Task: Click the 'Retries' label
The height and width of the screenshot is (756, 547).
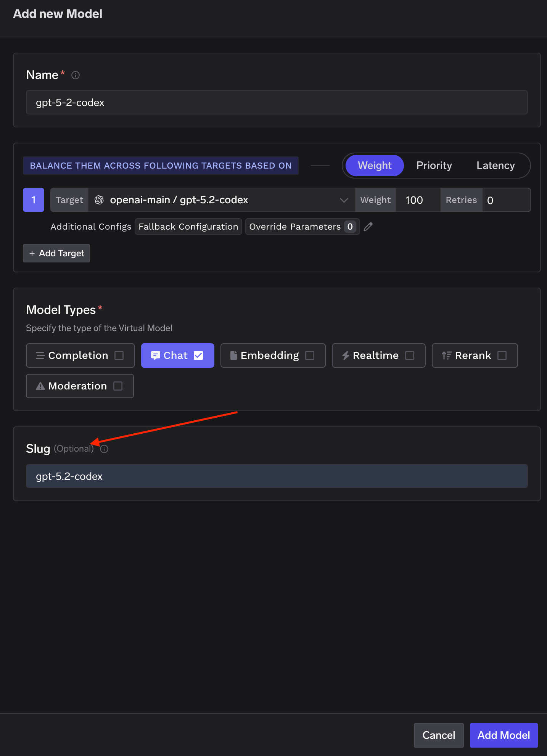Action: point(461,200)
